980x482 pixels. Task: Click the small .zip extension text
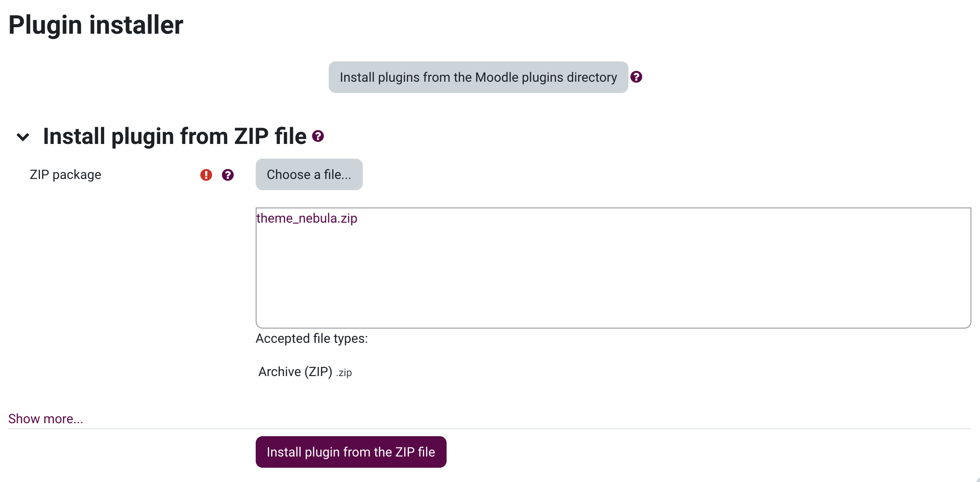[x=344, y=373]
